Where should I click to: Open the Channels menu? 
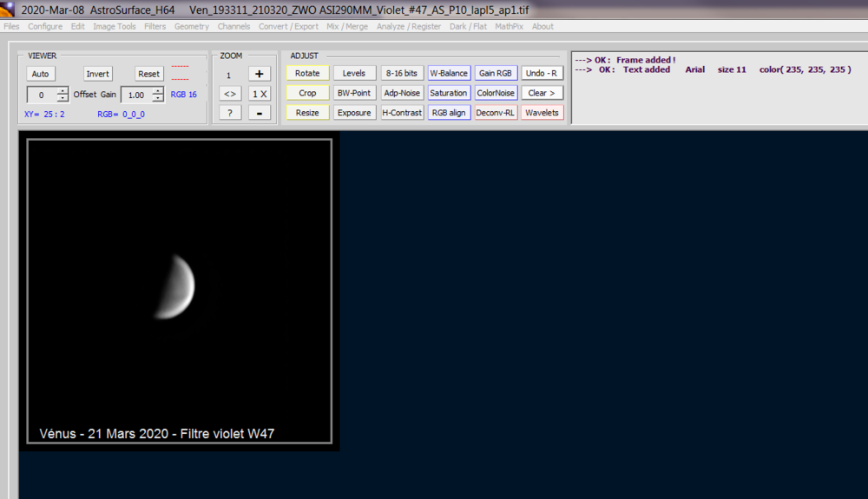coord(233,26)
